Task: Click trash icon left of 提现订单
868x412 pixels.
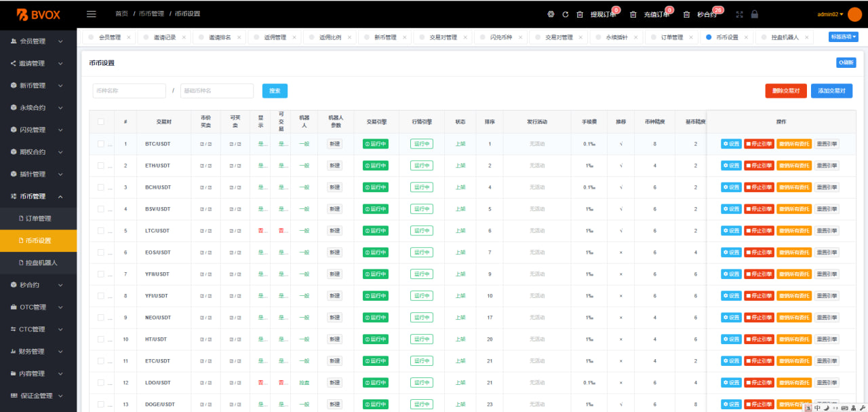Action: [580, 14]
